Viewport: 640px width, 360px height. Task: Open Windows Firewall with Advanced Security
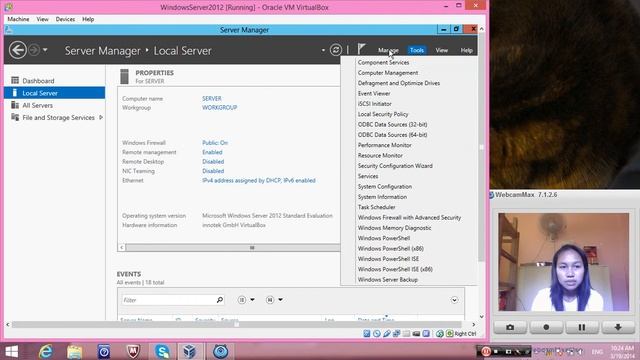point(409,218)
